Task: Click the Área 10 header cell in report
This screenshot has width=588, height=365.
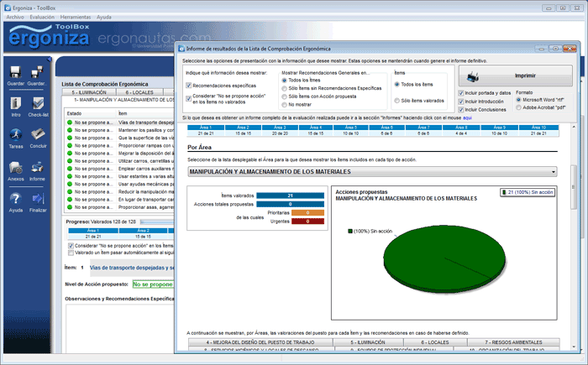Action: 538,128
